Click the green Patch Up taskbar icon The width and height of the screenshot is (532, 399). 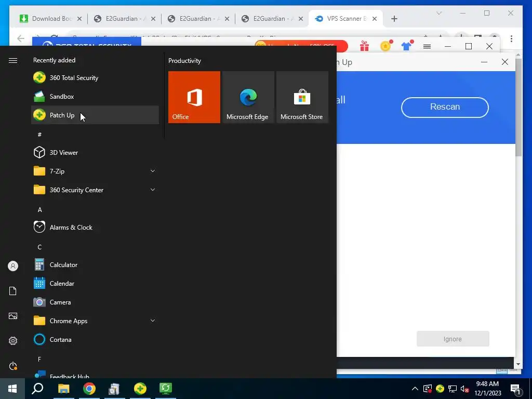point(166,389)
